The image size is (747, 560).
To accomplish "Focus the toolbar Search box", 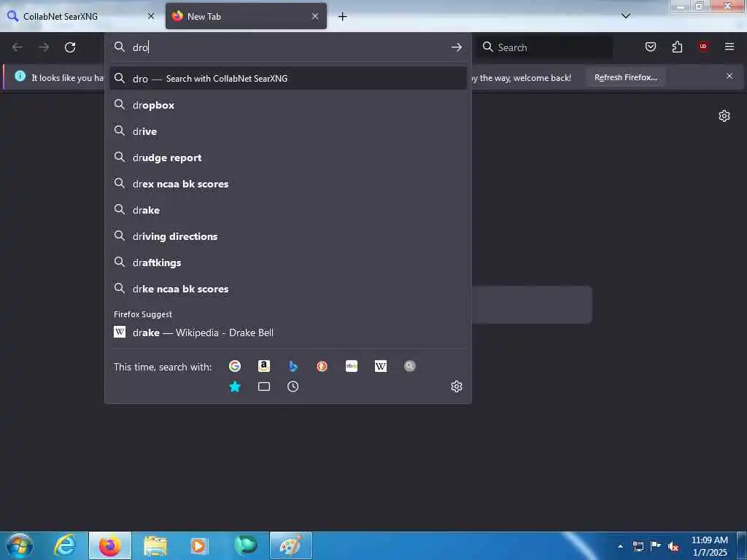I will click(x=544, y=47).
